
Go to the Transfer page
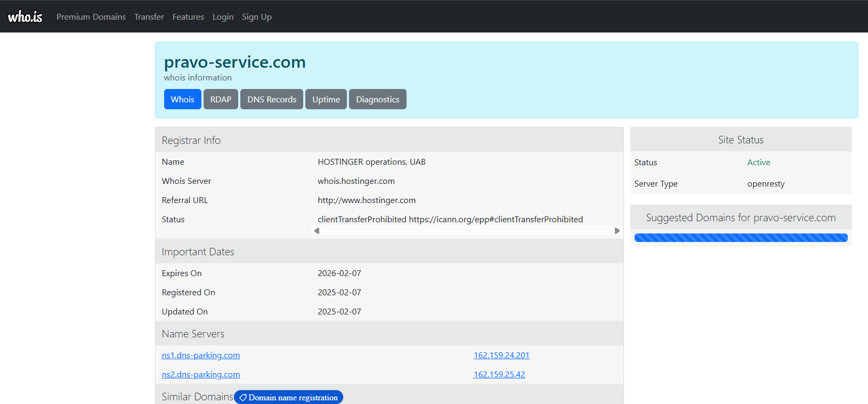[149, 17]
